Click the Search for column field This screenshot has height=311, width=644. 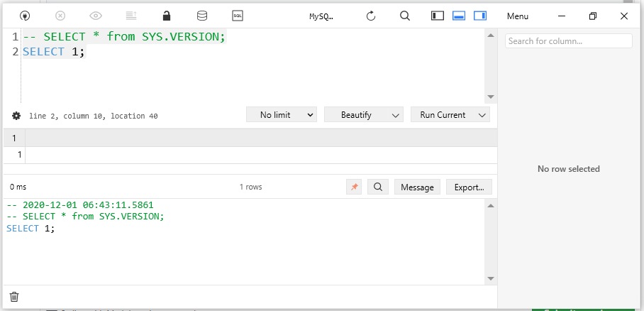569,40
